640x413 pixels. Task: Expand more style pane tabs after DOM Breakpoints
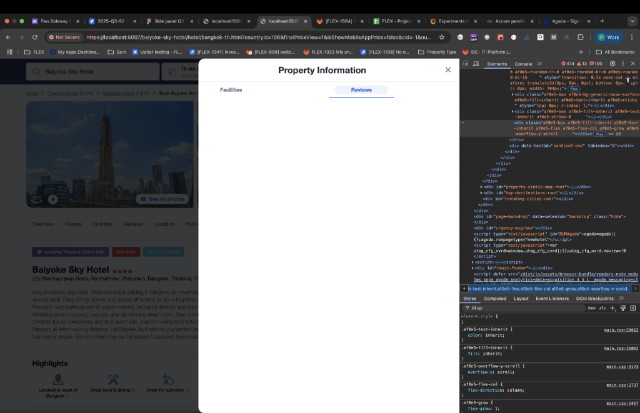622,298
